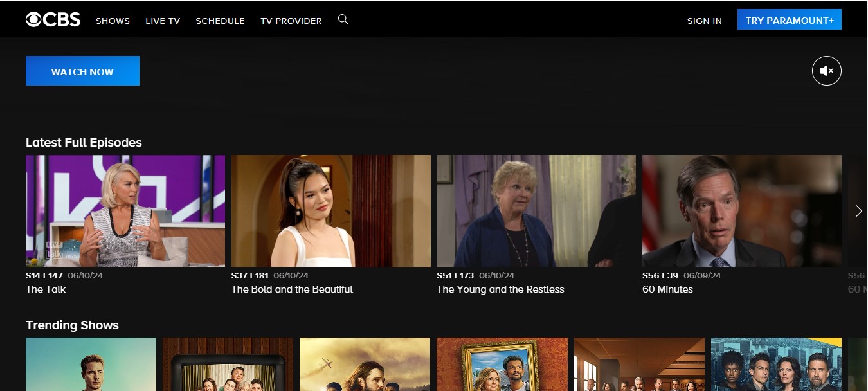Open The Bold and the Beautiful thumbnail

(331, 211)
